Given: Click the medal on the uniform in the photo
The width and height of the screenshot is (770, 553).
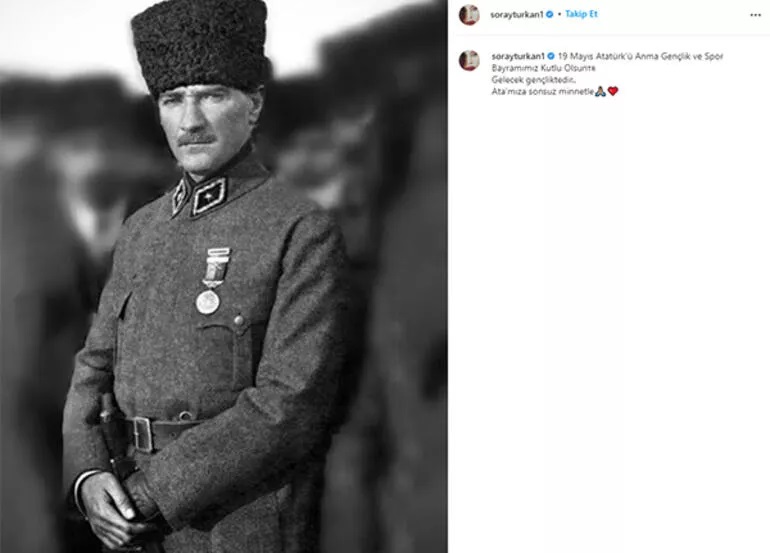Looking at the screenshot, I should tap(211, 281).
